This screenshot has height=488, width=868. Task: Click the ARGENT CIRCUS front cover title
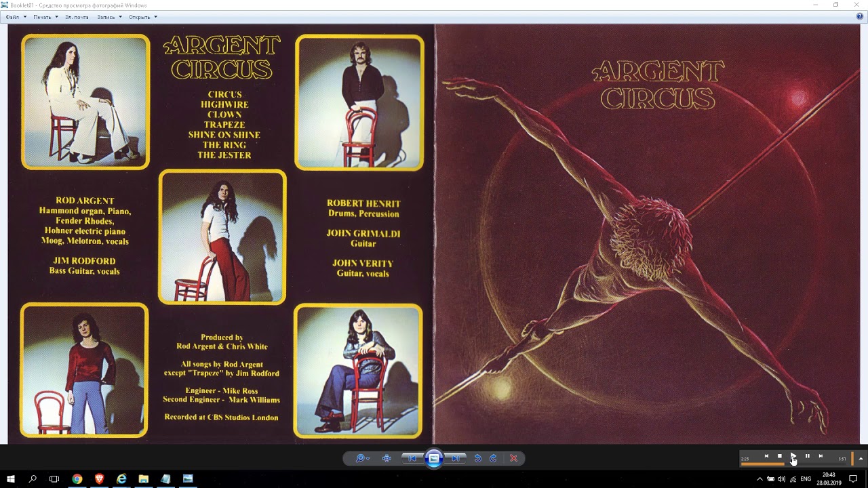click(x=658, y=85)
